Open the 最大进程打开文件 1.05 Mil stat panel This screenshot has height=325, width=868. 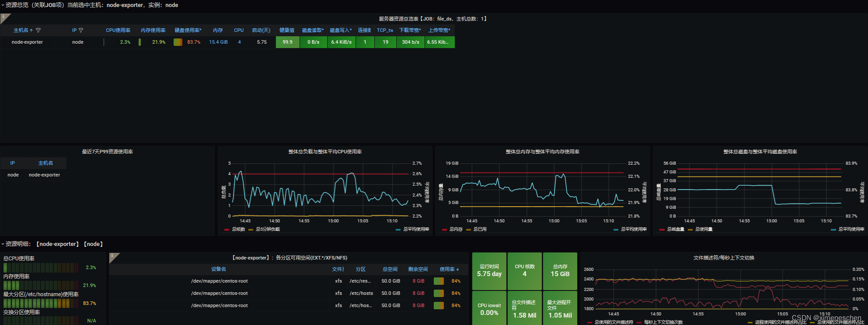click(560, 308)
